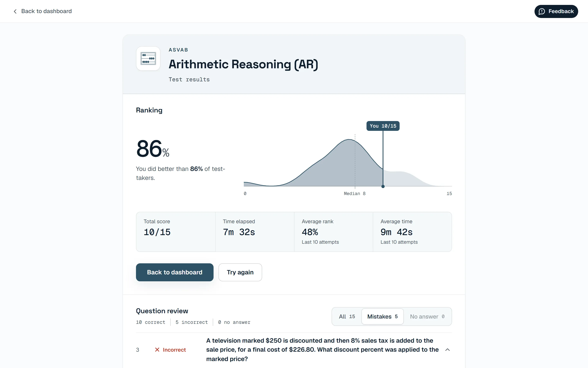Click the Median 8 axis label

354,193
